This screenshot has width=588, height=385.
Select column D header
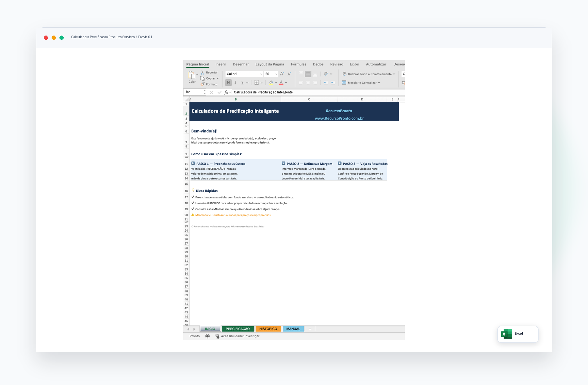click(362, 100)
